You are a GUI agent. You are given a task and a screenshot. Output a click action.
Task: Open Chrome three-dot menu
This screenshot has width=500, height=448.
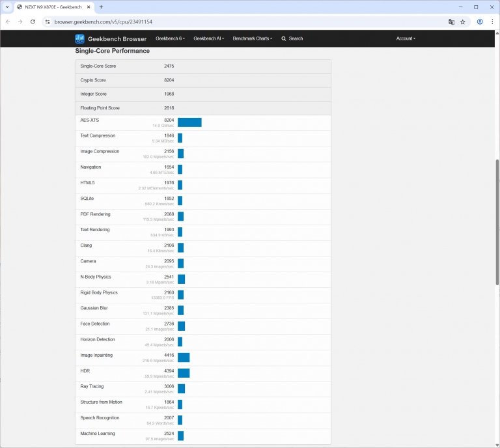coord(492,21)
